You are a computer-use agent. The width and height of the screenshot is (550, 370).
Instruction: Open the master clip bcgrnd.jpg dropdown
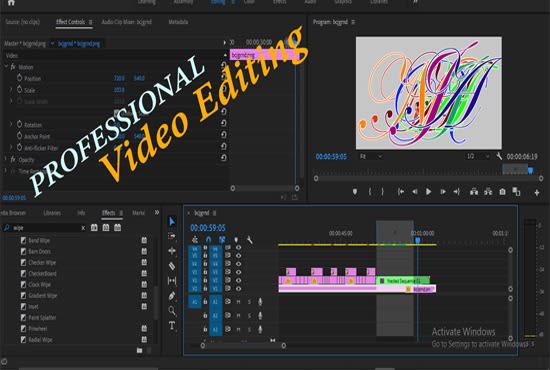point(52,44)
